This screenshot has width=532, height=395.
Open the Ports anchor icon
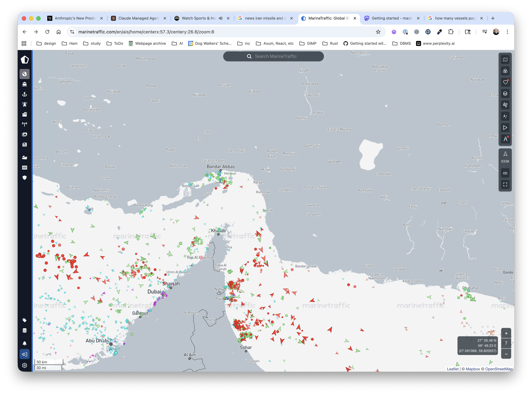coord(25,94)
